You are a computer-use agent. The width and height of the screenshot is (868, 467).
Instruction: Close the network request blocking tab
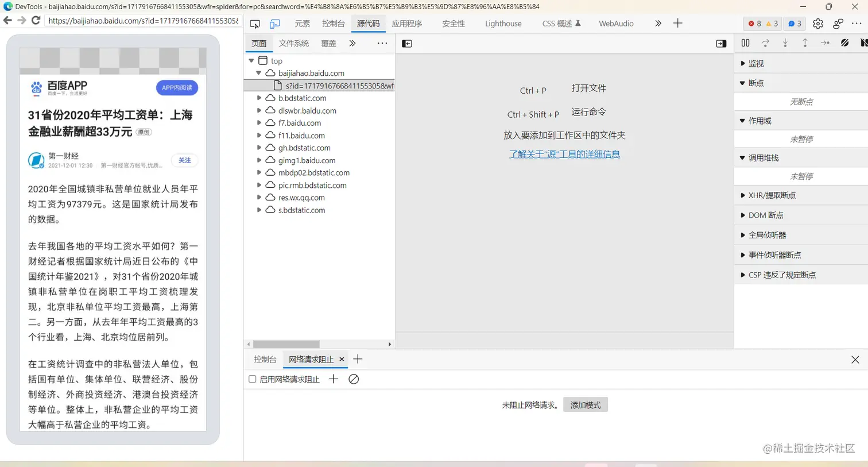(x=342, y=359)
